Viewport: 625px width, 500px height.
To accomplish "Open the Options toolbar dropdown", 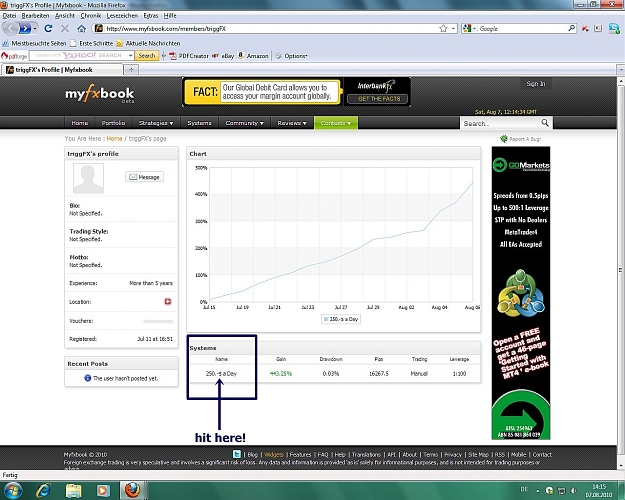I will tap(291, 56).
